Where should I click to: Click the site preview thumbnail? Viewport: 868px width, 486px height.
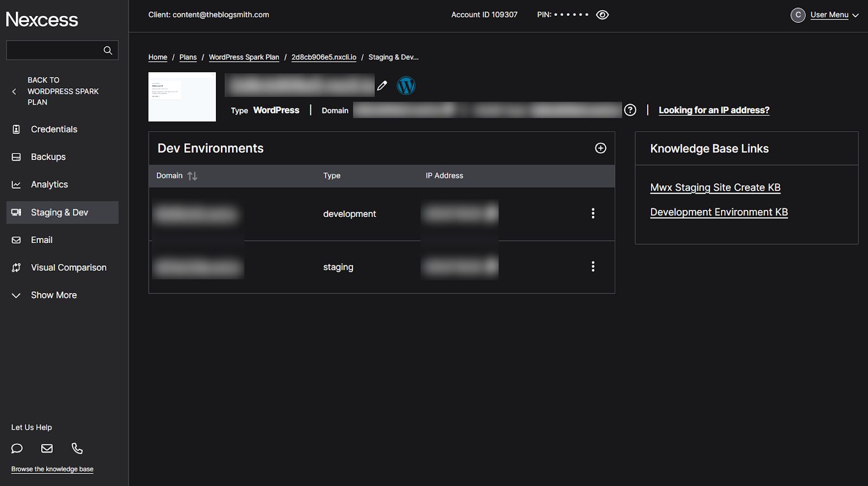tap(182, 97)
